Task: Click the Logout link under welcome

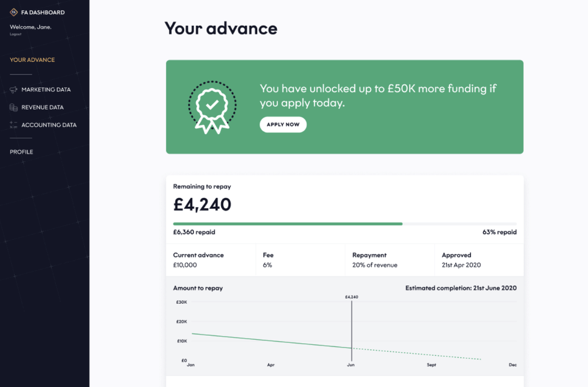Action: [x=15, y=34]
